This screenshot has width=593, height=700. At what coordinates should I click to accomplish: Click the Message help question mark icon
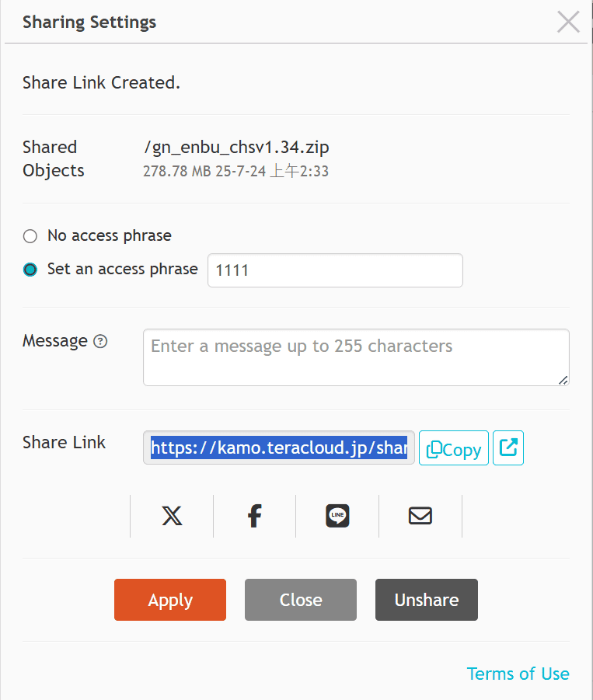click(100, 341)
